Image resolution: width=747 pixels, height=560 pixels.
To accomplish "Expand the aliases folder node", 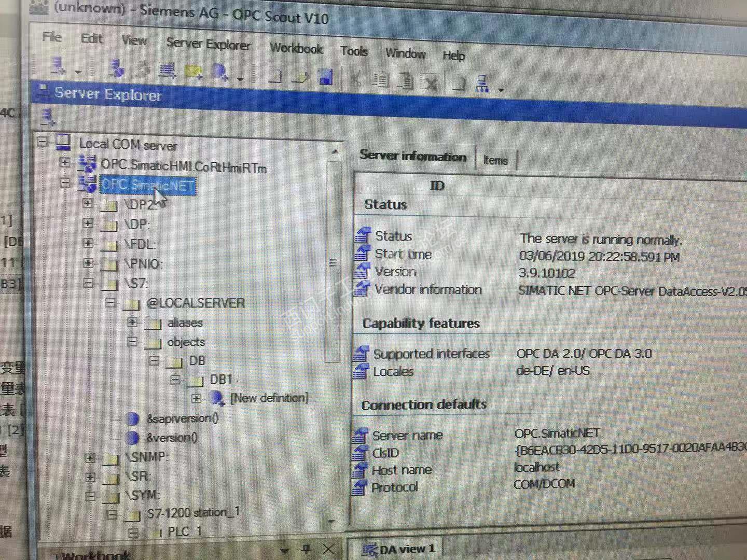I will [x=133, y=322].
